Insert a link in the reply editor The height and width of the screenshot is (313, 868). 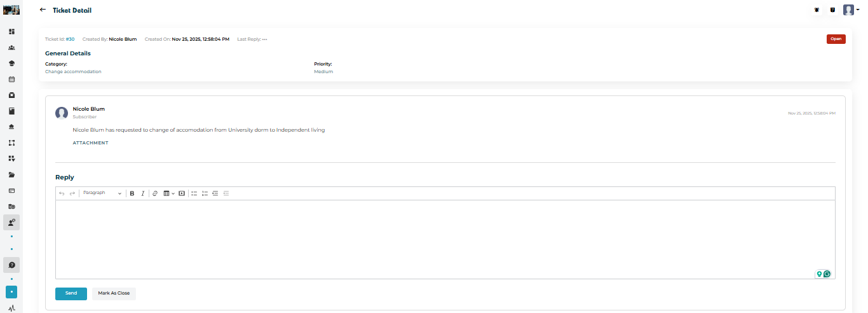(154, 193)
